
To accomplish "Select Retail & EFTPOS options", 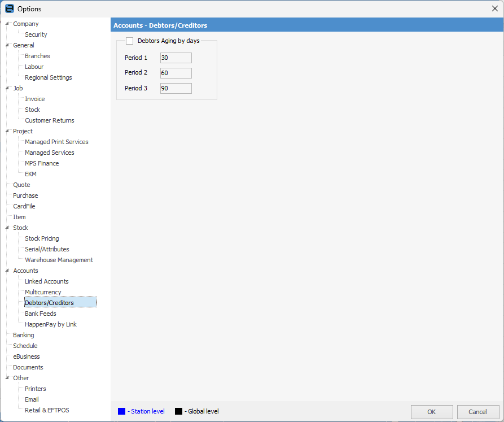I will [47, 410].
